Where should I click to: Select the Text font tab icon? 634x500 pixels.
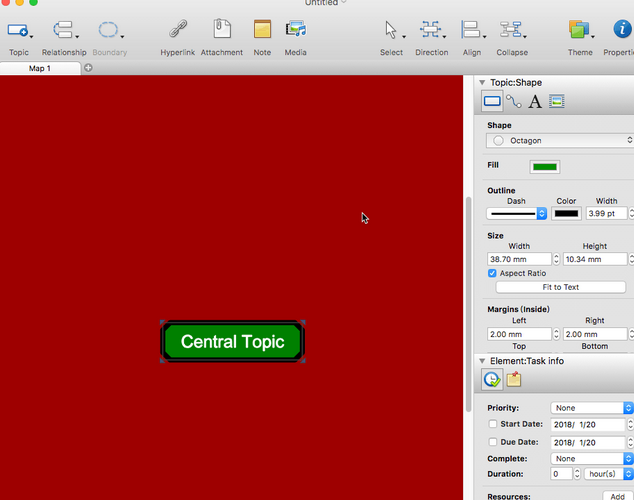click(535, 101)
